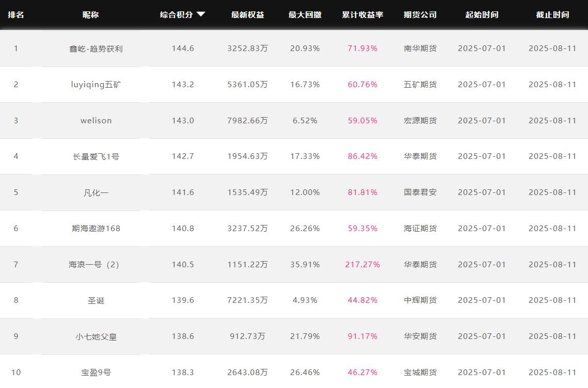Viewport: 588px width, 388px height.
Task: Select score 138.6
Action: coord(183,336)
